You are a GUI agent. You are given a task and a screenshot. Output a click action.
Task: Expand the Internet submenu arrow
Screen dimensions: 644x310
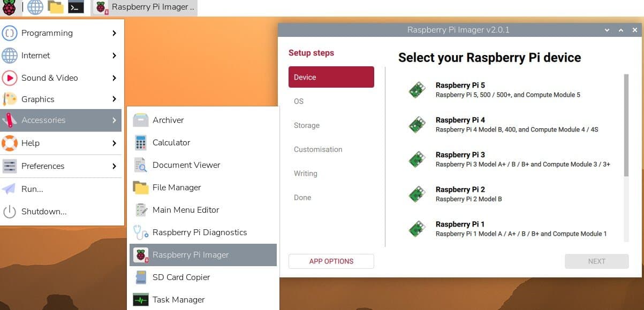(114, 56)
